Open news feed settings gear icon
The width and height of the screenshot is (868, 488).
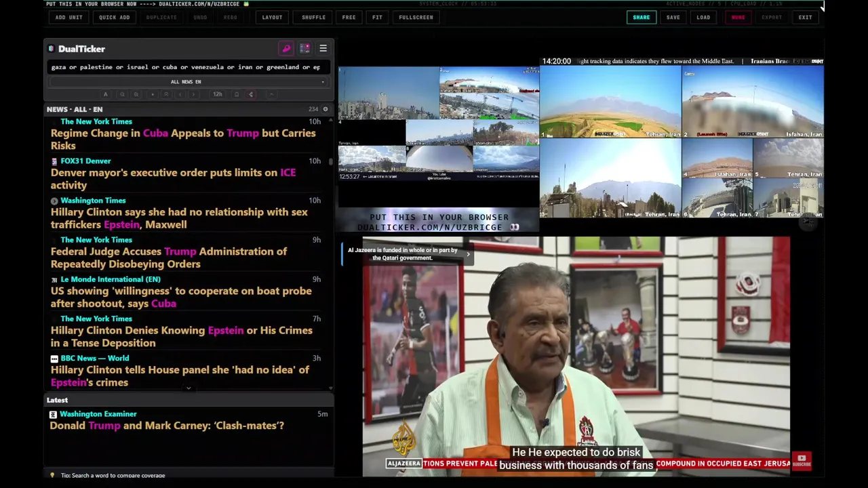[x=325, y=109]
